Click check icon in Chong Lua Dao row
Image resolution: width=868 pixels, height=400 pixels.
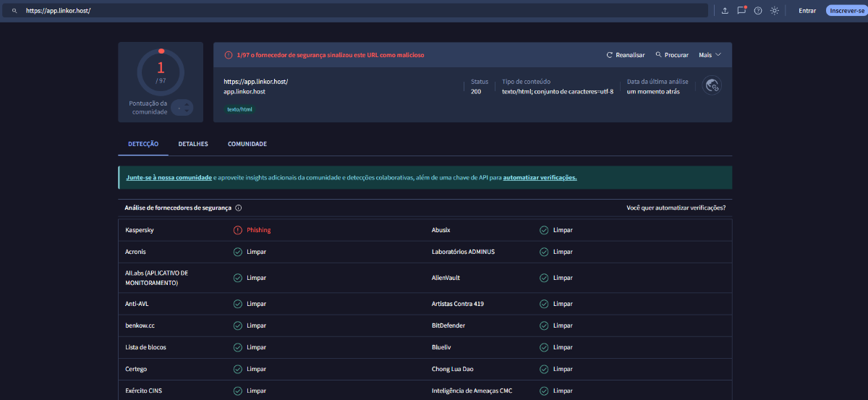(x=544, y=369)
